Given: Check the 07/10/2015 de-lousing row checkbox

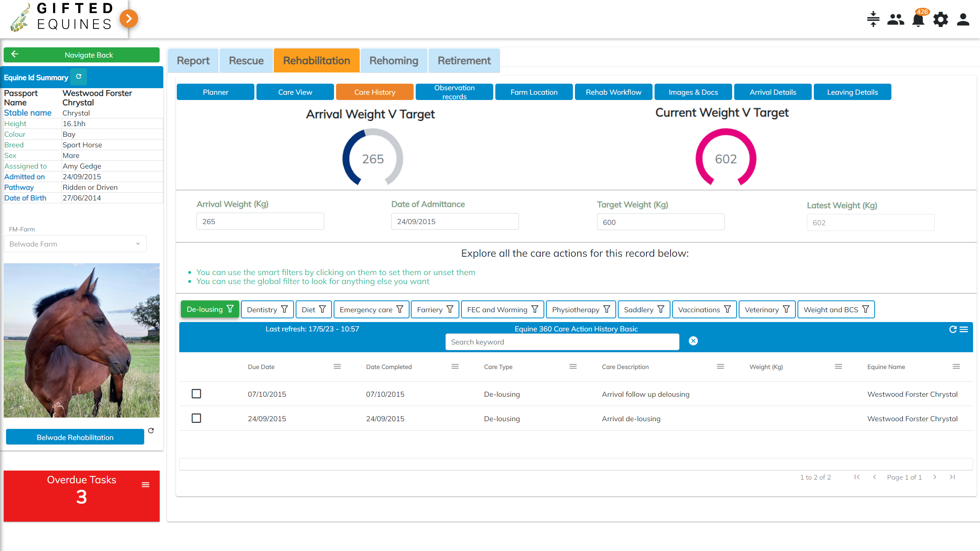Looking at the screenshot, I should point(196,394).
